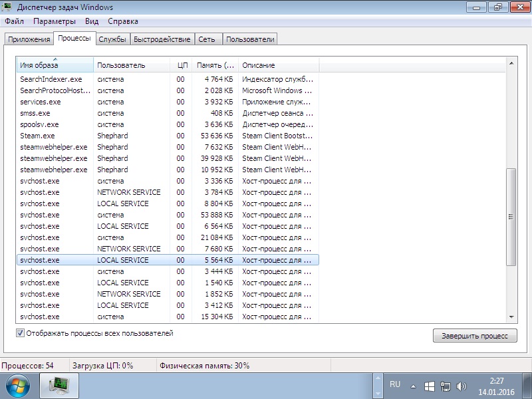Select the services.exe process
This screenshot has width=532, height=399.
168,102
